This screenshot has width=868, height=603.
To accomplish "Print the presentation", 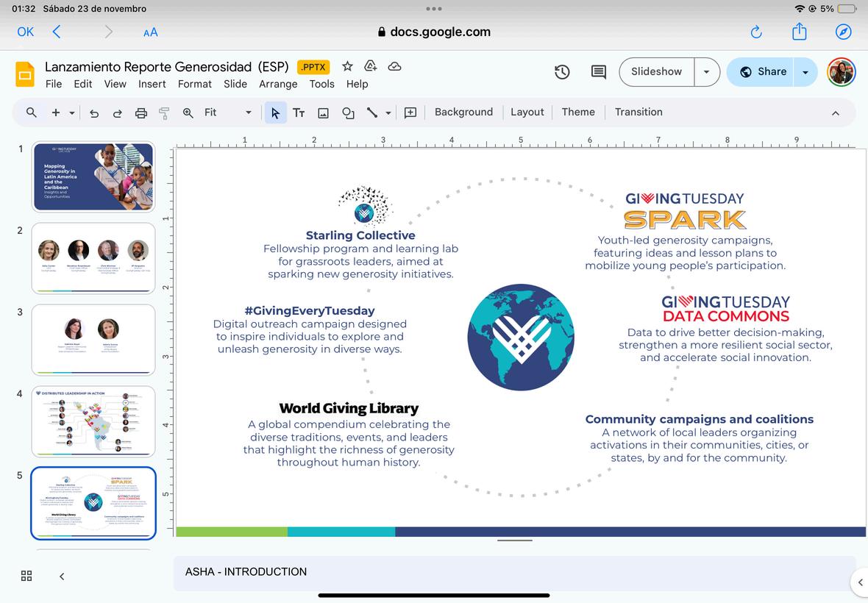I will [141, 113].
